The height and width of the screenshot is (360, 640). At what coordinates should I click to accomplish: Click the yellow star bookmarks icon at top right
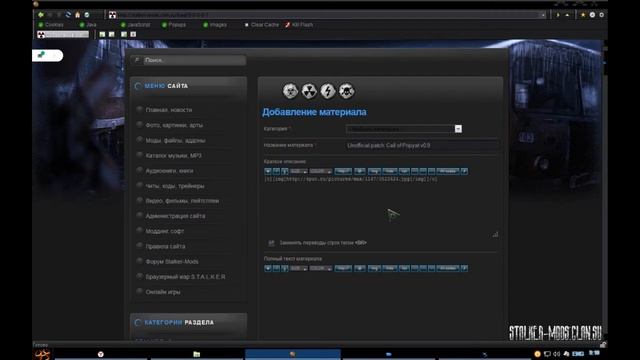pyautogui.click(x=583, y=15)
